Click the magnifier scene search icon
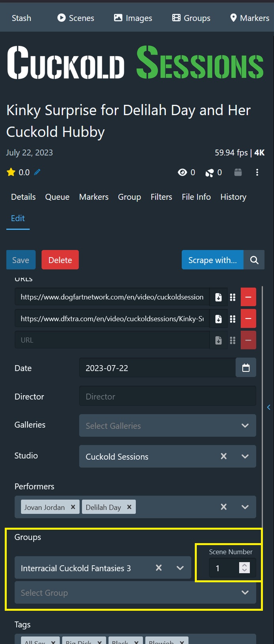Viewport: 274px width, 644px height. (x=254, y=260)
